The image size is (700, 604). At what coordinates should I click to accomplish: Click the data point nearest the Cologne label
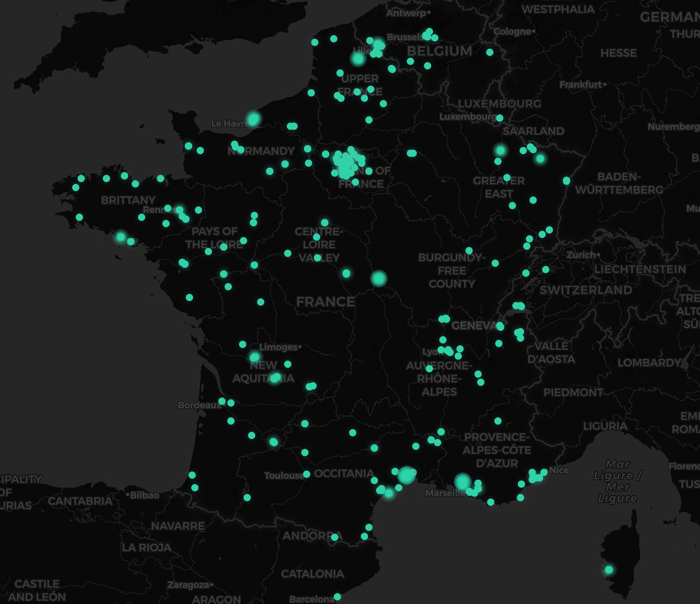(x=490, y=52)
